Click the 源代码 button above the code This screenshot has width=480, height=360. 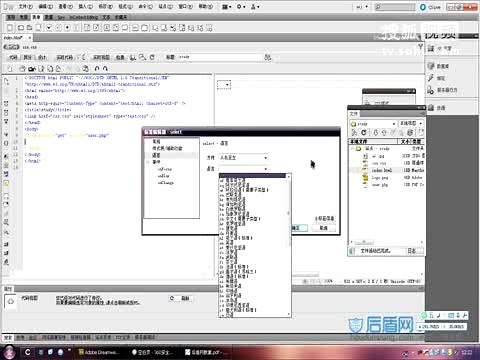click(11, 47)
